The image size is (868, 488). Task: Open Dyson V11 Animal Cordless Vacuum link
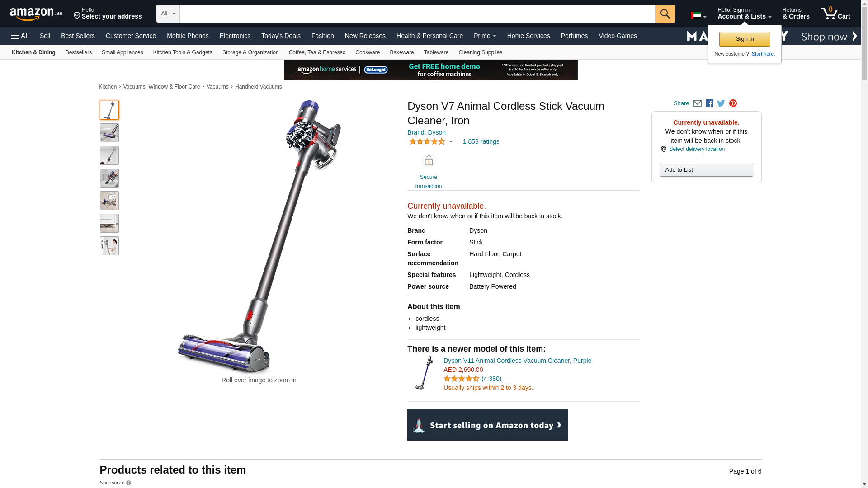(517, 361)
